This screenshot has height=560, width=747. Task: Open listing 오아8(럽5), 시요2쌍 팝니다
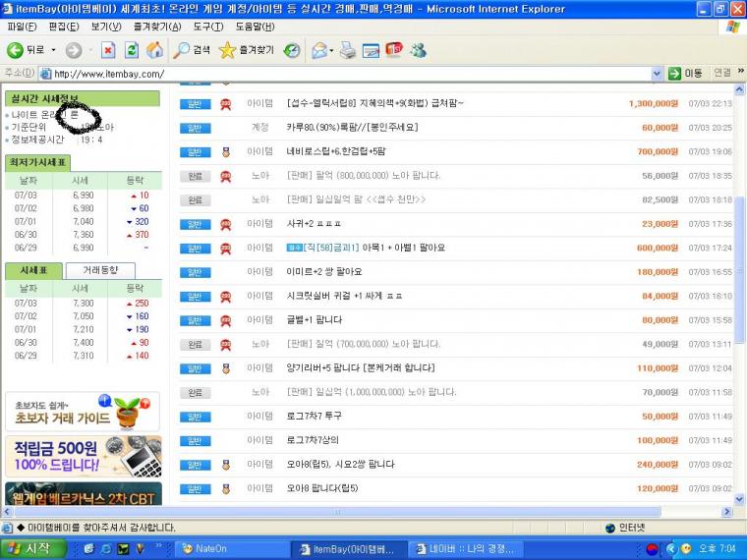(340, 464)
